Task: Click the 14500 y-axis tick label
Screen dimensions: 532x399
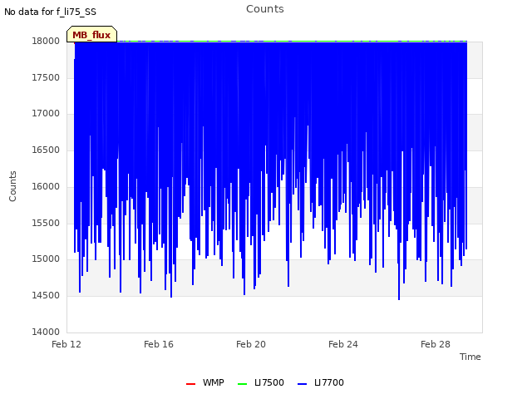Action: [x=46, y=295]
